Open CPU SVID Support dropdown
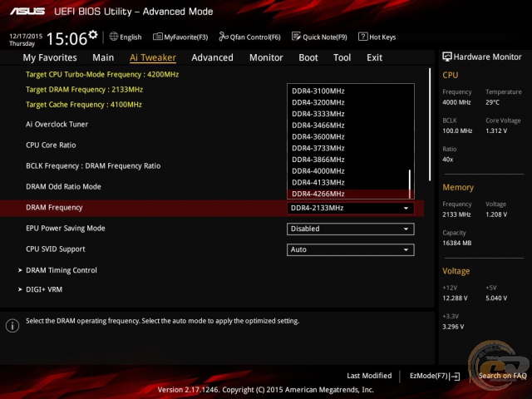This screenshot has width=532, height=399. [351, 249]
